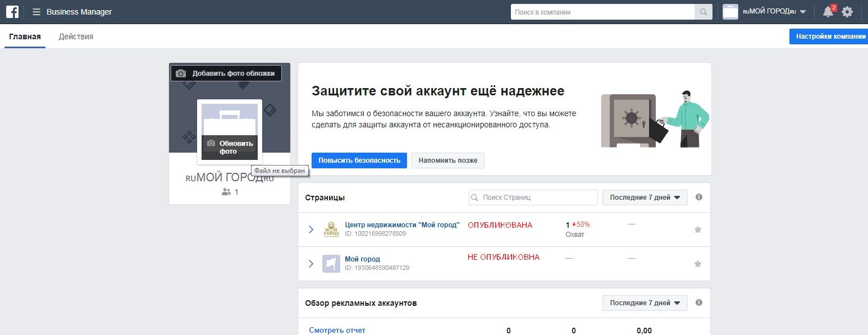Click the ID: 1930648590497129 text
868x335 pixels.
(x=377, y=268)
